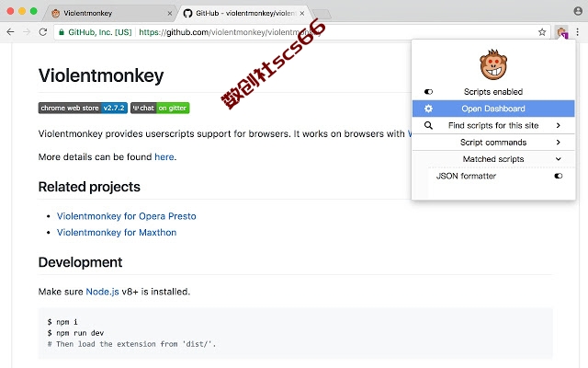Image resolution: width=588 pixels, height=368 pixels.
Task: Close the GitHub tab
Action: pyautogui.click(x=302, y=13)
